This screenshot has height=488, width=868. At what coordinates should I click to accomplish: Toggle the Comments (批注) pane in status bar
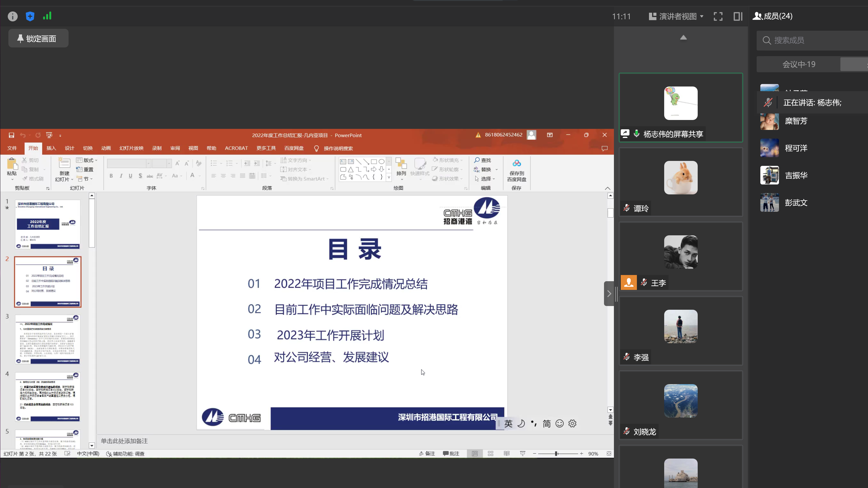coord(451,454)
